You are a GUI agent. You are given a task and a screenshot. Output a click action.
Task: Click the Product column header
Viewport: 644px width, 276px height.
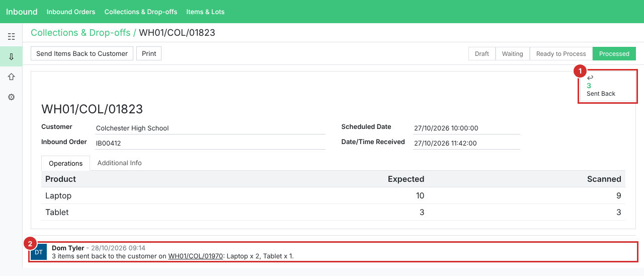point(60,179)
